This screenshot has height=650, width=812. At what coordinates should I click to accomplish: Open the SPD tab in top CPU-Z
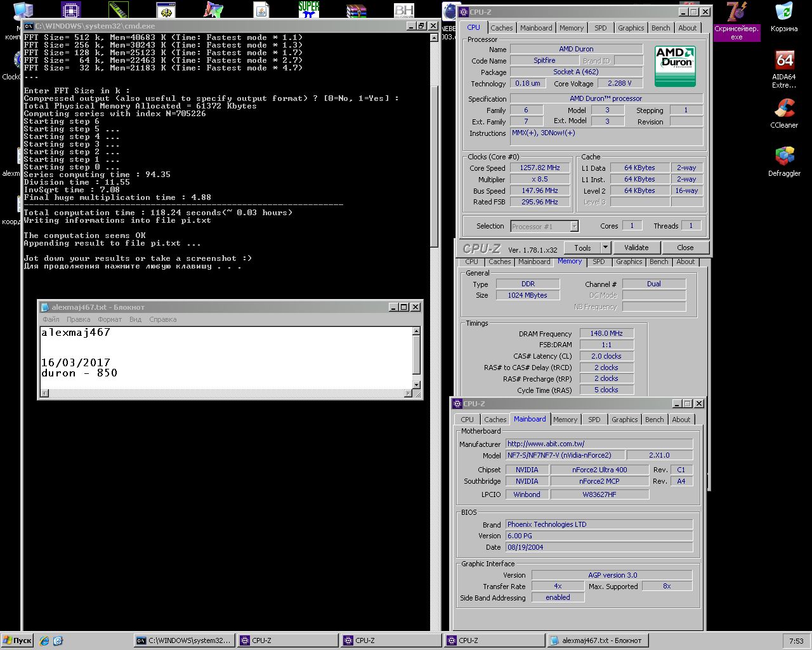600,28
